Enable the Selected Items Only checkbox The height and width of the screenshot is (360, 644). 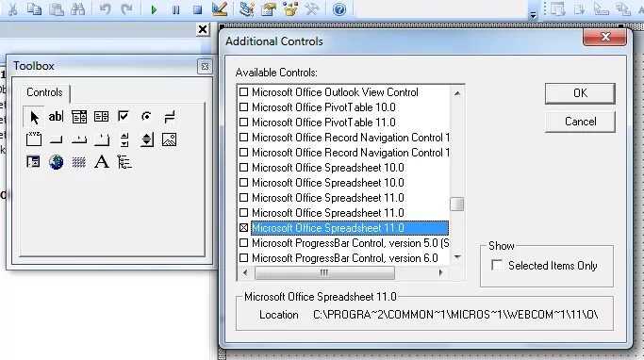(x=497, y=265)
